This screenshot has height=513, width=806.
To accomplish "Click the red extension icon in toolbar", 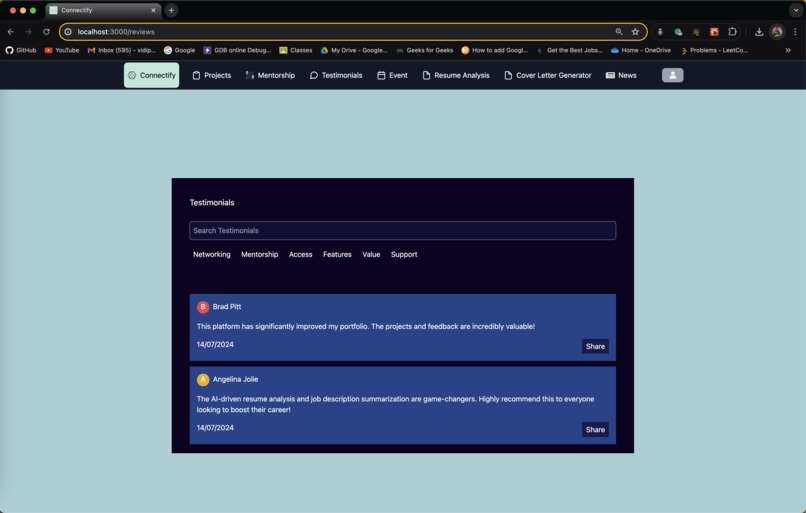I will pyautogui.click(x=714, y=32).
